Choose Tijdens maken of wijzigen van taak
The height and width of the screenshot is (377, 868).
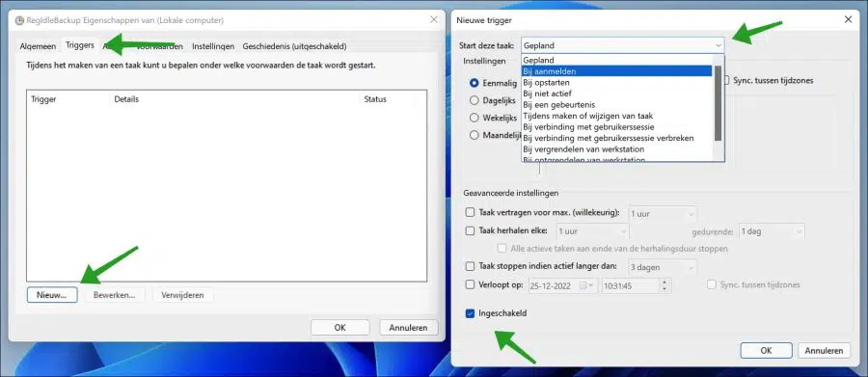tap(616, 116)
